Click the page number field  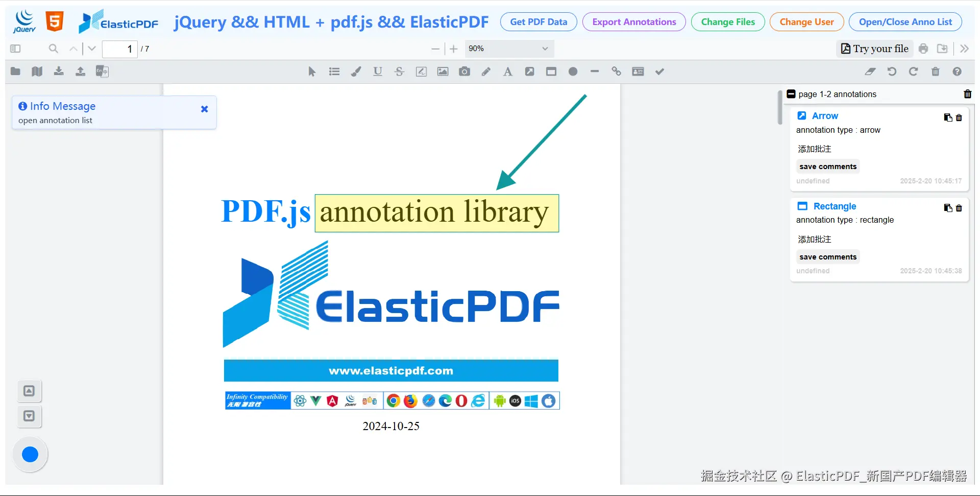pos(120,49)
